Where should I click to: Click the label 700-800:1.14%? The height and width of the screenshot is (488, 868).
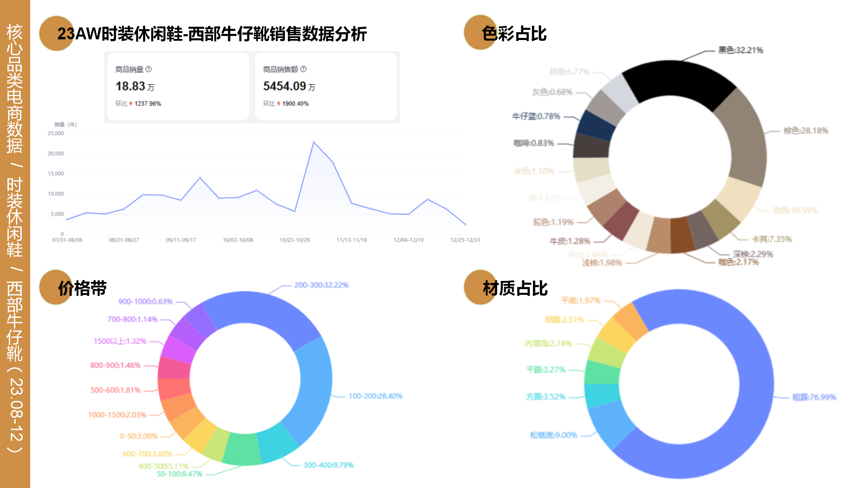133,319
